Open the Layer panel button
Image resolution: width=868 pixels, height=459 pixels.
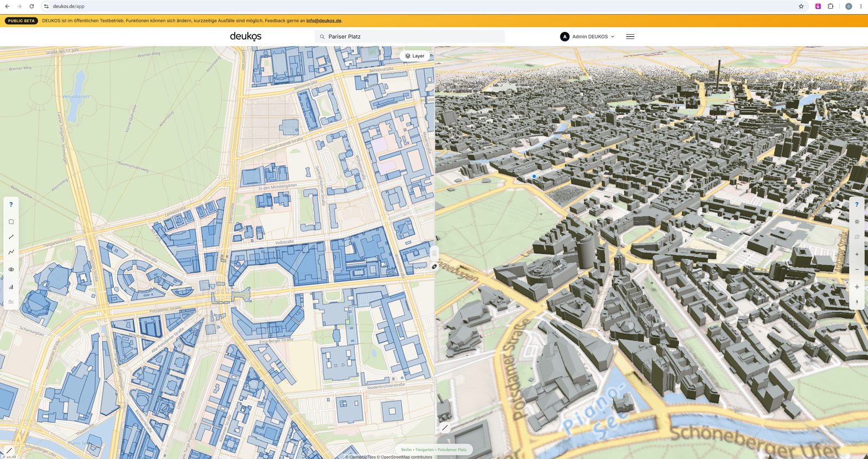pyautogui.click(x=415, y=56)
